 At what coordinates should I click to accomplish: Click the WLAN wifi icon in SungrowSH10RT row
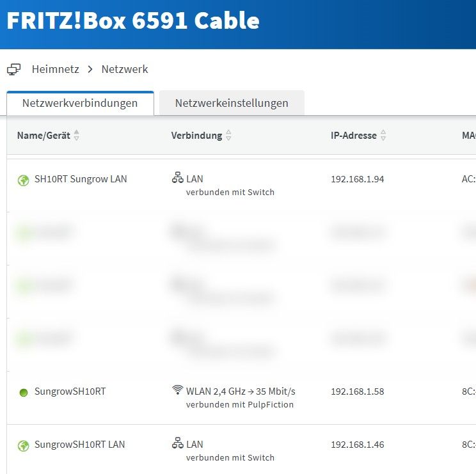pos(178,390)
